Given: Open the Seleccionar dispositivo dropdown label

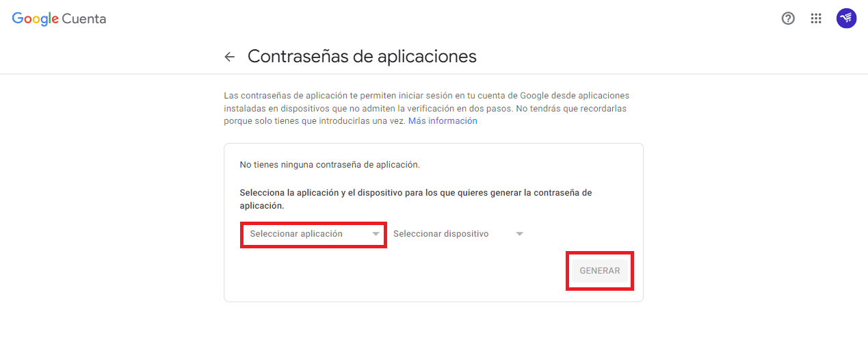Looking at the screenshot, I should coord(440,234).
